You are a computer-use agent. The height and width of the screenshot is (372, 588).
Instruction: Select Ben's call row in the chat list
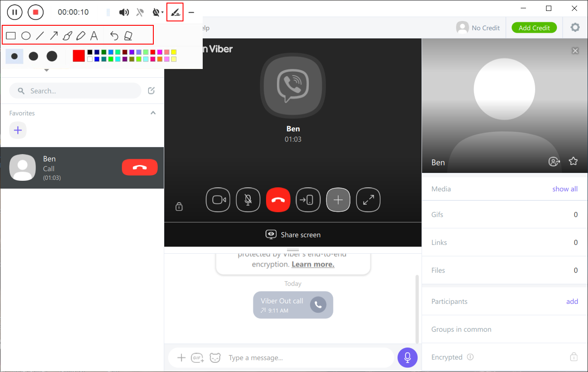pyautogui.click(x=82, y=168)
